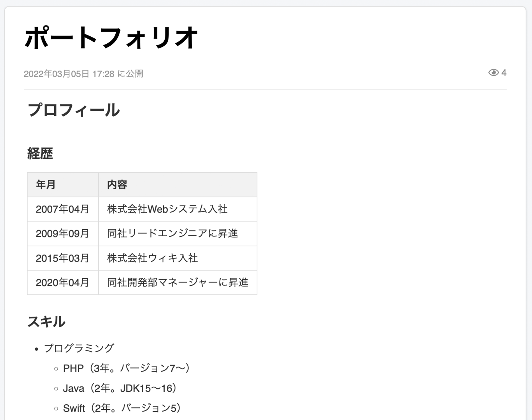Select the スキル section heading
The image size is (532, 420).
point(46,321)
